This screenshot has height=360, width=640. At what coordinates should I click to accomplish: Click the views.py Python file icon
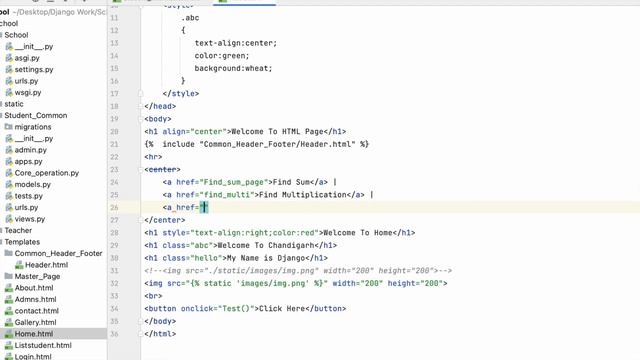pyautogui.click(x=9, y=219)
